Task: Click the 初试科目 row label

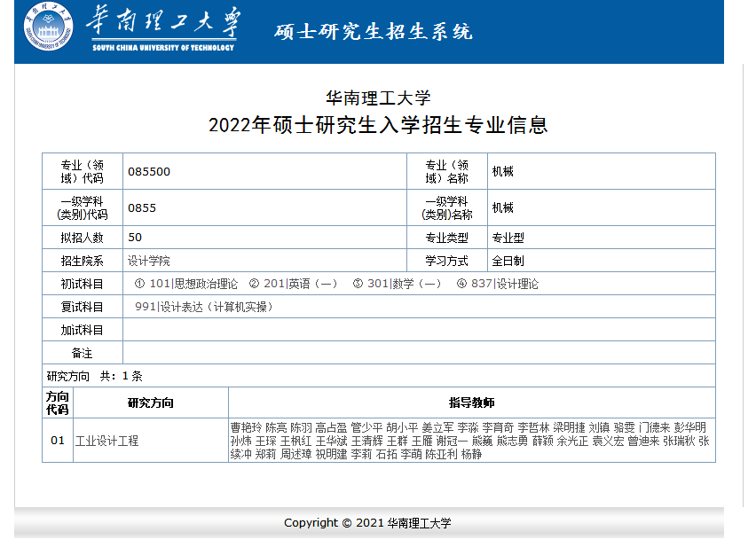Action: tap(82, 284)
